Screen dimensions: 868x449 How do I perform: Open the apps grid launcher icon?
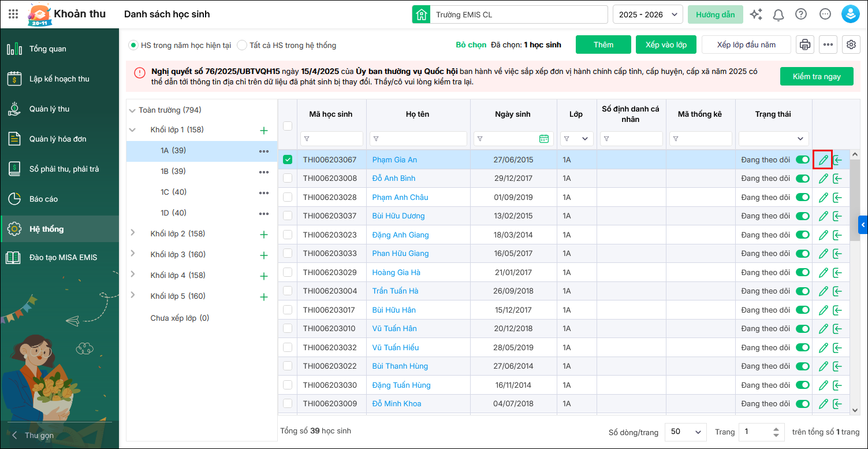point(13,14)
